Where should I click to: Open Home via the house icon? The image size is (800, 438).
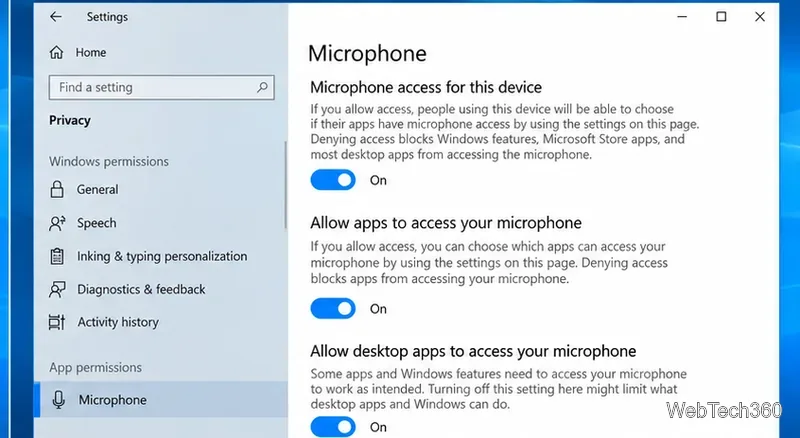tap(57, 52)
